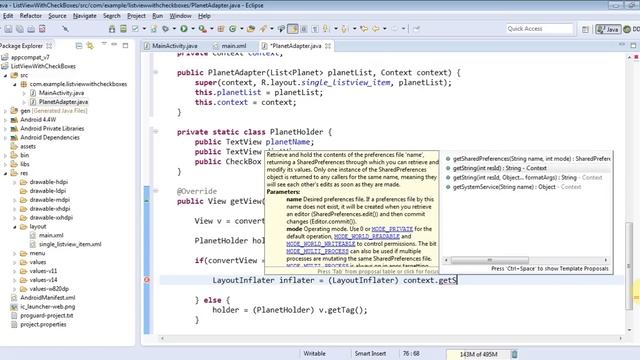Click the Save toolbar icon
The image size is (640, 360).
(8, 29)
